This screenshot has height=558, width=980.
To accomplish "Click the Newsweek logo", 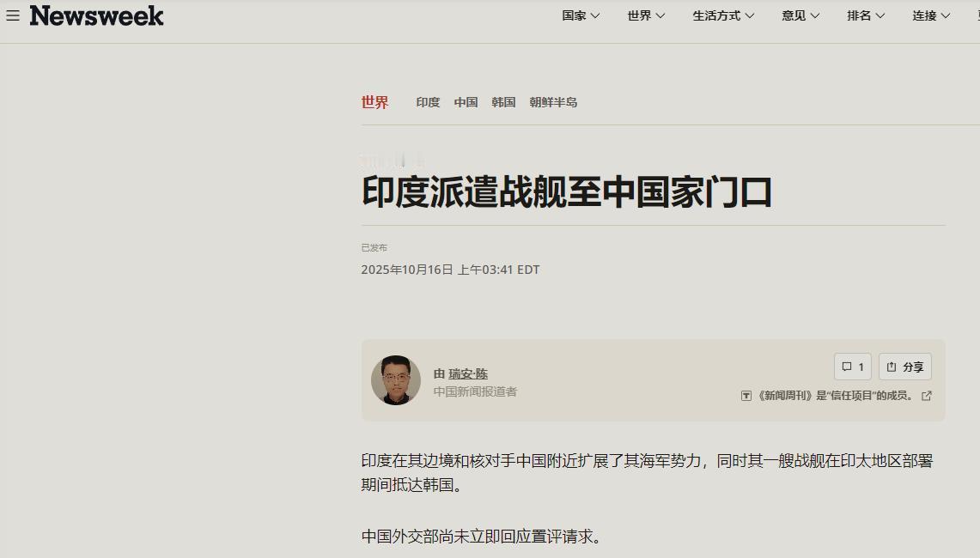I will pyautogui.click(x=96, y=15).
